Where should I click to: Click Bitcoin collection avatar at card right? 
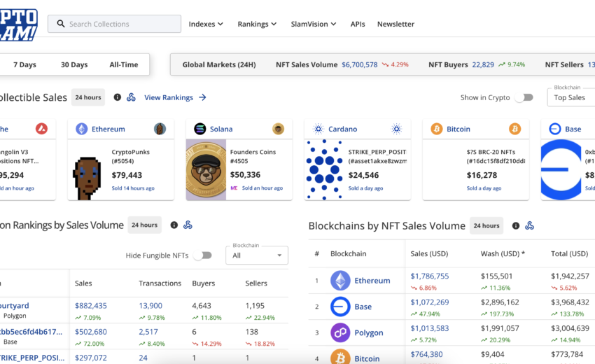point(515,129)
